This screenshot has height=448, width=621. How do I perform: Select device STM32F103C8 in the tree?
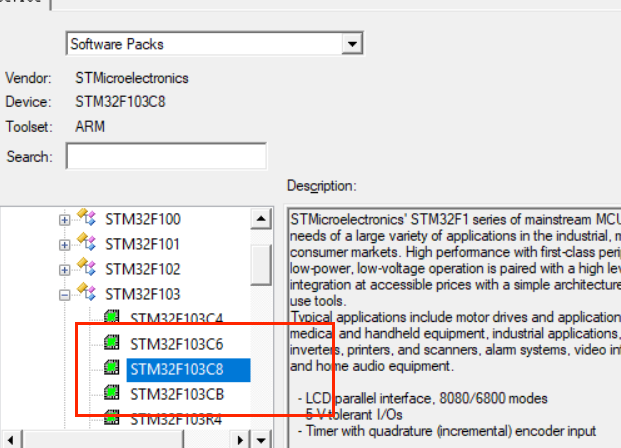tap(188, 370)
